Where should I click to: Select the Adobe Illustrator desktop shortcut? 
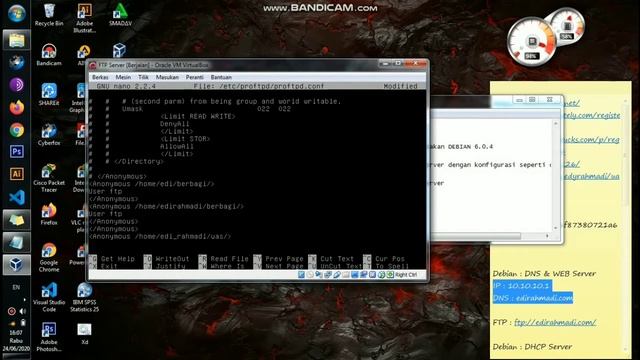click(x=84, y=18)
